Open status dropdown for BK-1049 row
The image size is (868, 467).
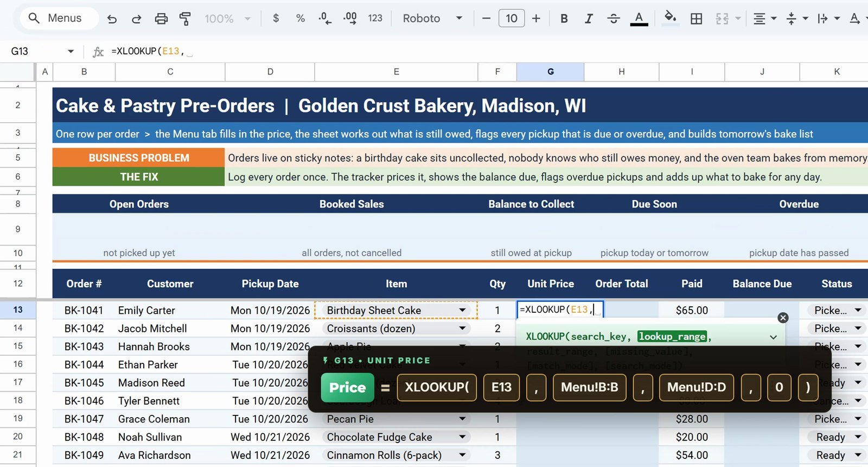click(x=858, y=455)
